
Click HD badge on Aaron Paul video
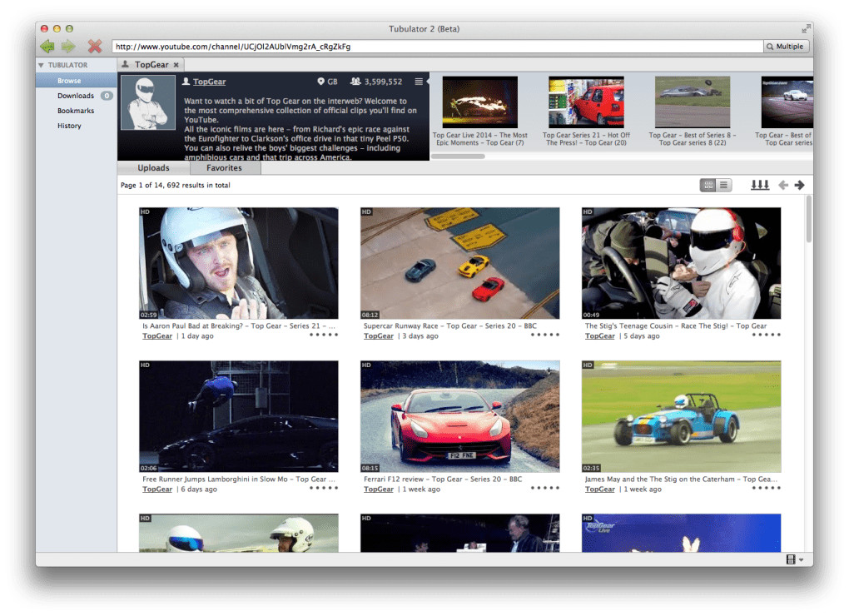(x=145, y=211)
